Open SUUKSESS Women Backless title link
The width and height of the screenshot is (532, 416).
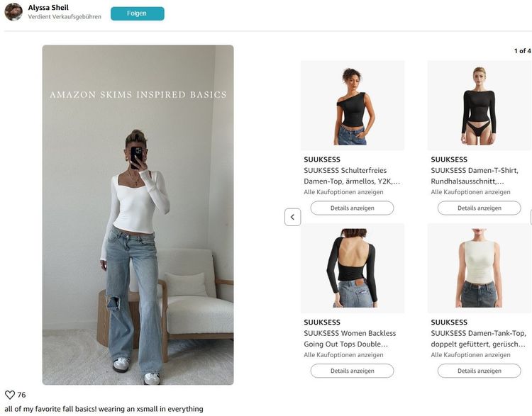click(350, 339)
